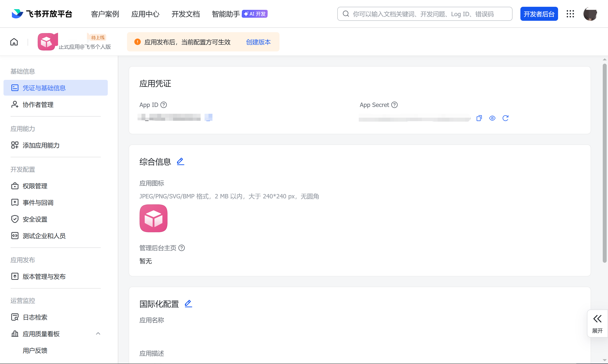The width and height of the screenshot is (608, 364).
Task: Click the 飞书开放平台 logo
Action: pos(41,14)
